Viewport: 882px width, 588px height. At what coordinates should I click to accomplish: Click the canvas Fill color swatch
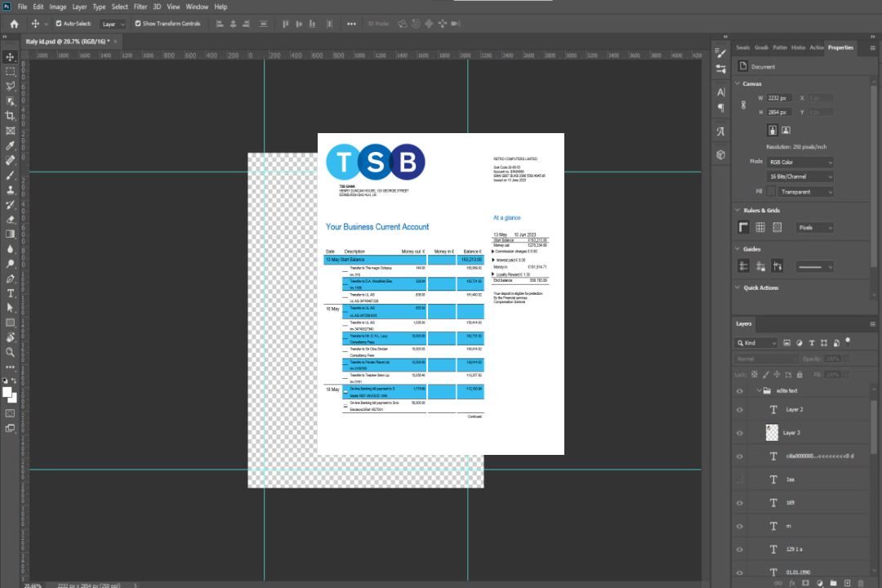point(771,192)
